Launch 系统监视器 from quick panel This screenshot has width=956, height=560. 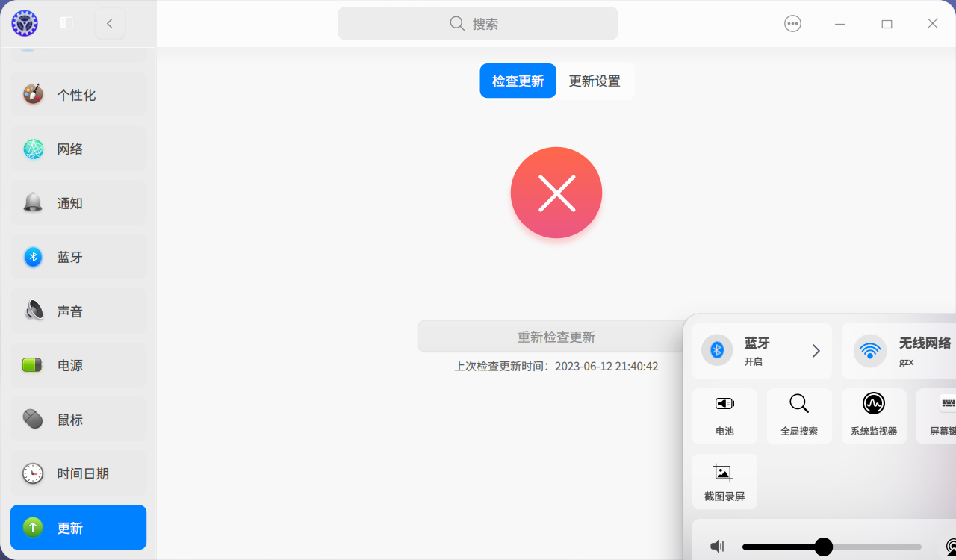874,416
